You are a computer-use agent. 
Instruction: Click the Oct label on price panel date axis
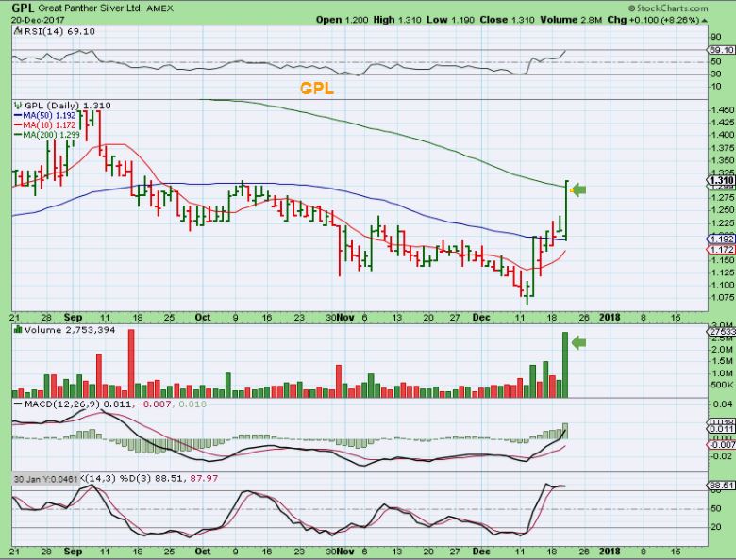pyautogui.click(x=203, y=317)
